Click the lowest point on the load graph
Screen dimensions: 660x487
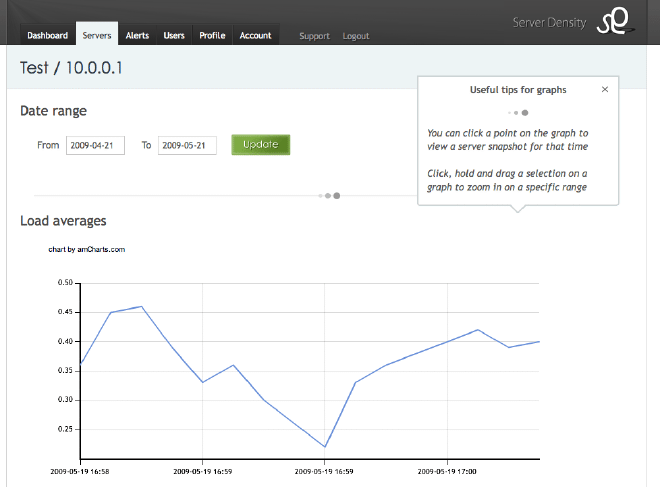[325, 446]
